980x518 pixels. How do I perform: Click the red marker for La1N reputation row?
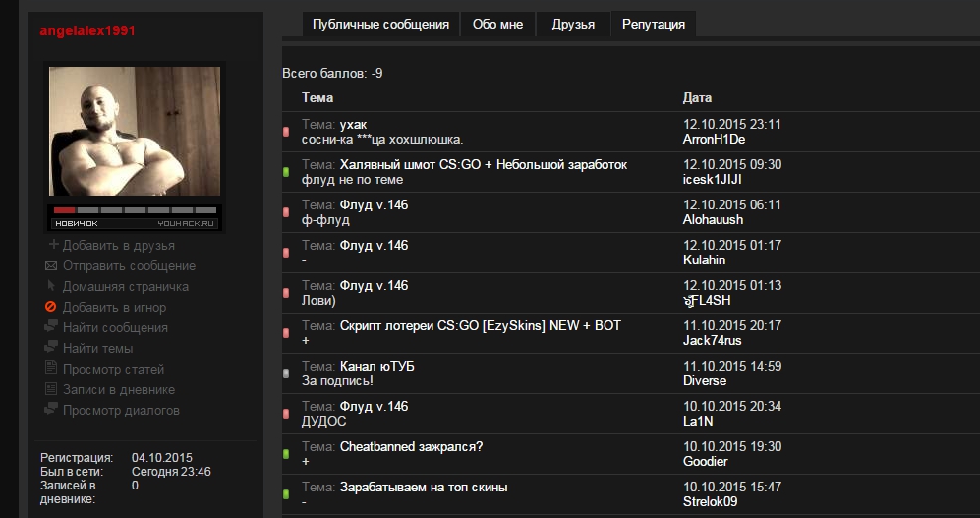[286, 414]
